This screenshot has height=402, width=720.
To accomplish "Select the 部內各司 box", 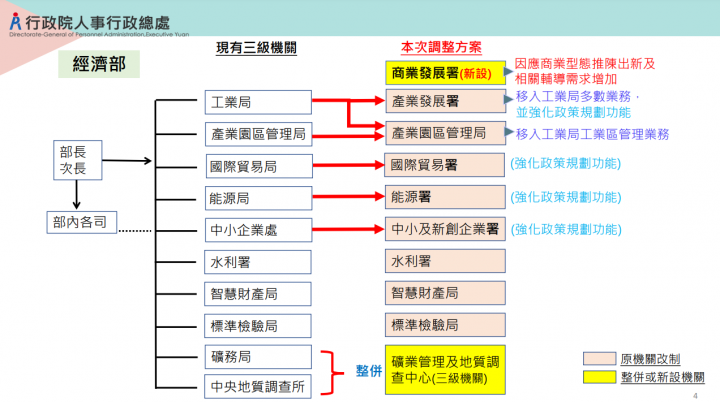I will pyautogui.click(x=82, y=222).
